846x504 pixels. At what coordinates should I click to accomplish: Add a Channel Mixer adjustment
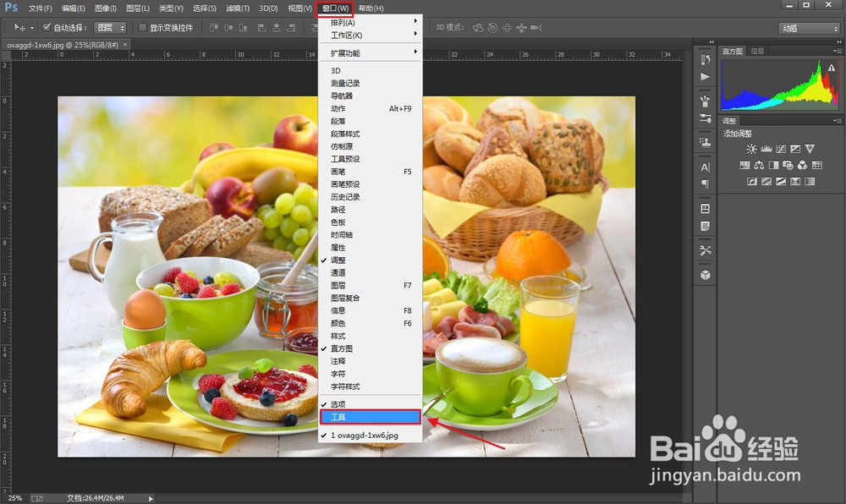pos(803,165)
